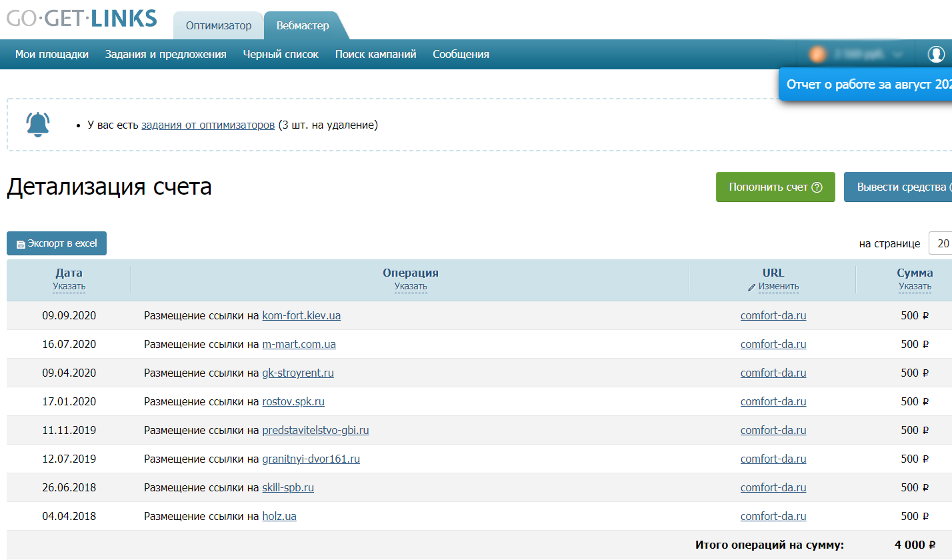Click the date 09.09.2020

pyautogui.click(x=69, y=315)
